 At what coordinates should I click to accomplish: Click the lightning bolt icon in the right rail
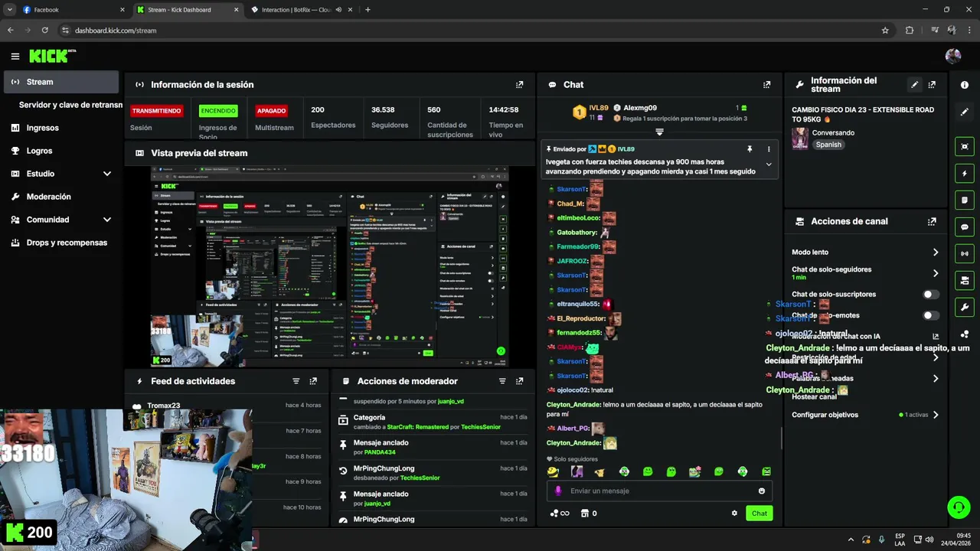point(965,174)
